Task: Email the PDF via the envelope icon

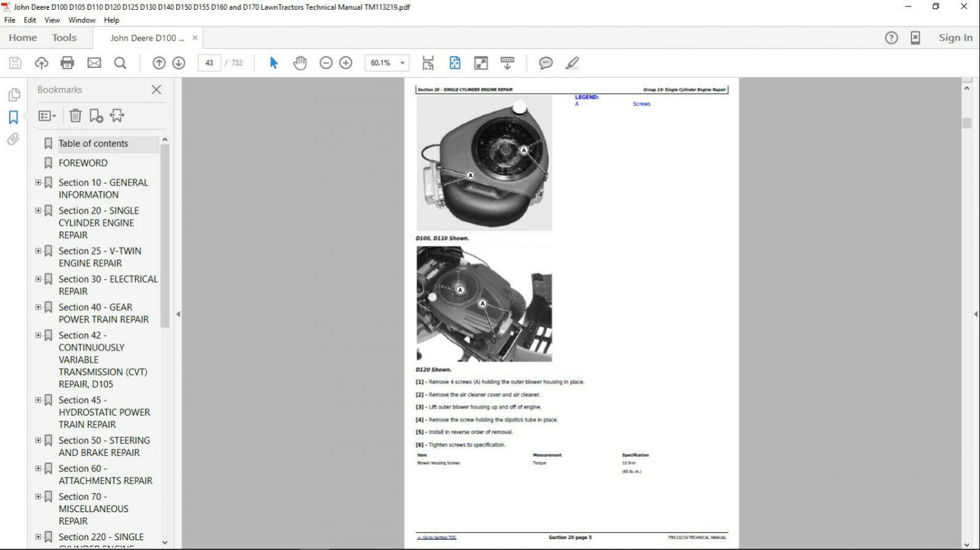Action: pyautogui.click(x=94, y=63)
